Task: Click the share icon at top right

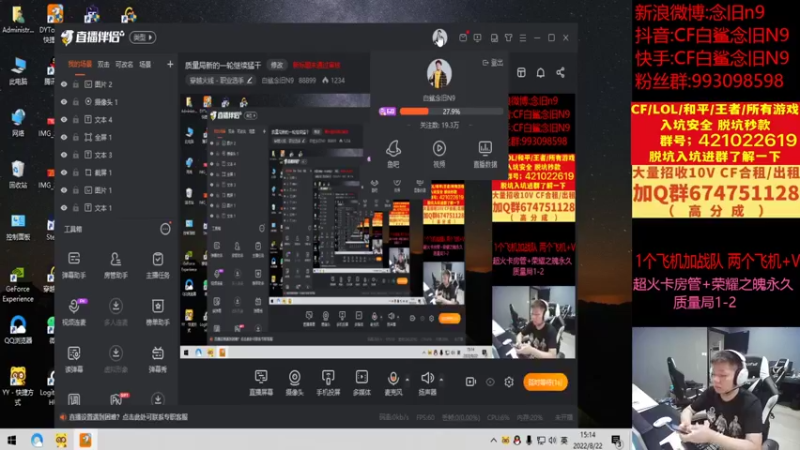Action: tap(560, 72)
